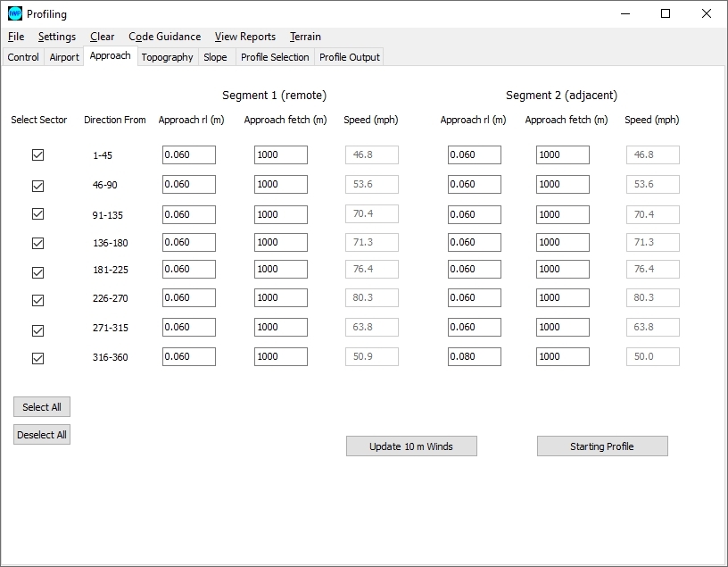The height and width of the screenshot is (567, 728).
Task: Click the Update 10 m Winds button
Action: coord(411,446)
